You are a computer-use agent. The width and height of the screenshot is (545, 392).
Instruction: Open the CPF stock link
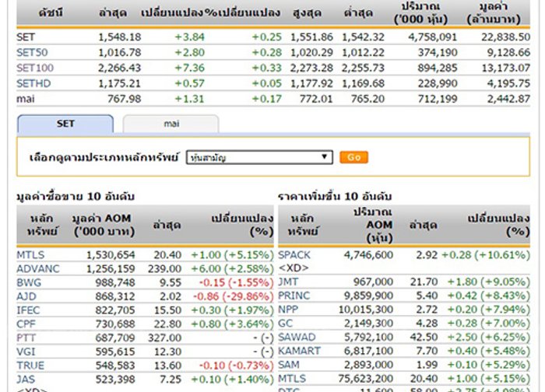pyautogui.click(x=26, y=324)
